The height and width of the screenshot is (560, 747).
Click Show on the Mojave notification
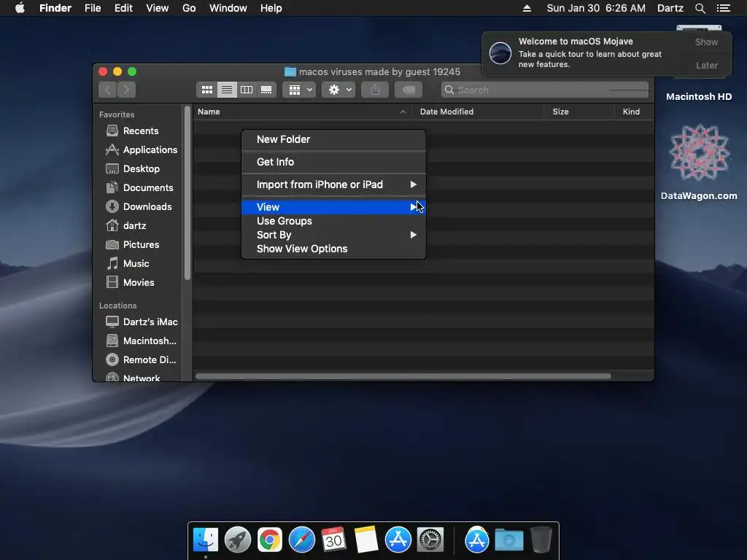click(706, 42)
